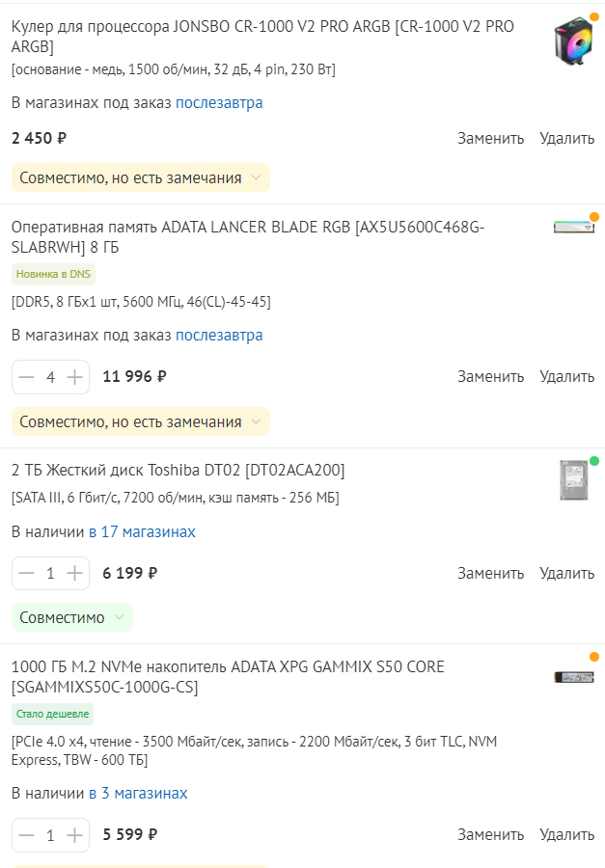Decrease ADATA XPG GAMMIX SSD quantity
The width and height of the screenshot is (605, 868).
pos(26,835)
